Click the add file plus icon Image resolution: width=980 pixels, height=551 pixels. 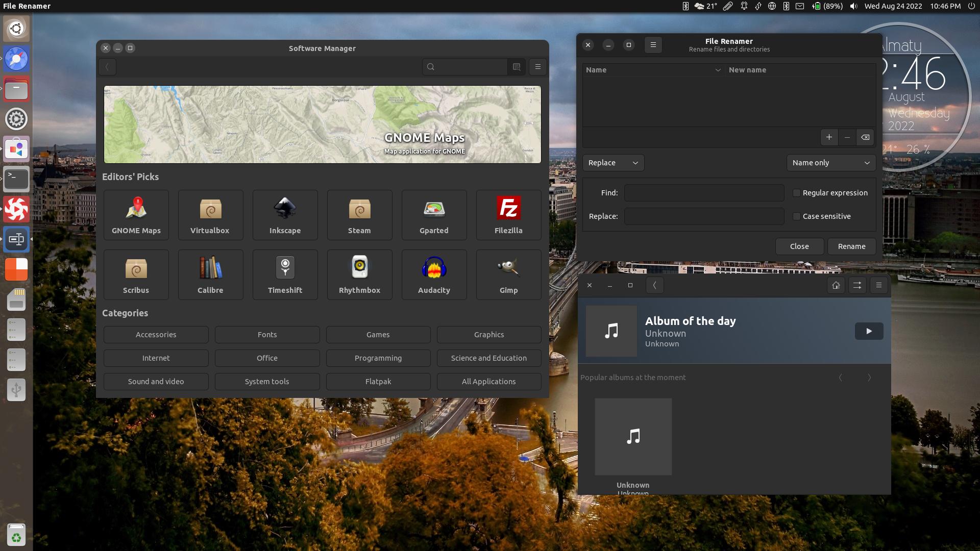click(x=829, y=137)
